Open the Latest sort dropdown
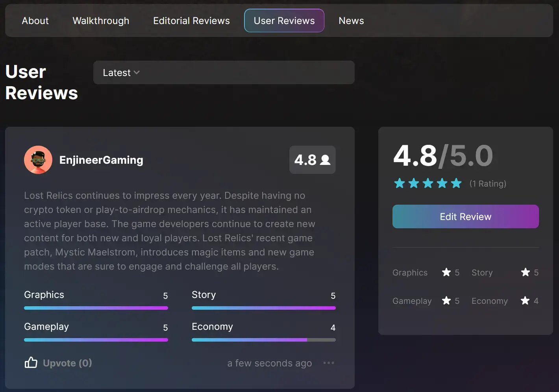 click(x=224, y=72)
